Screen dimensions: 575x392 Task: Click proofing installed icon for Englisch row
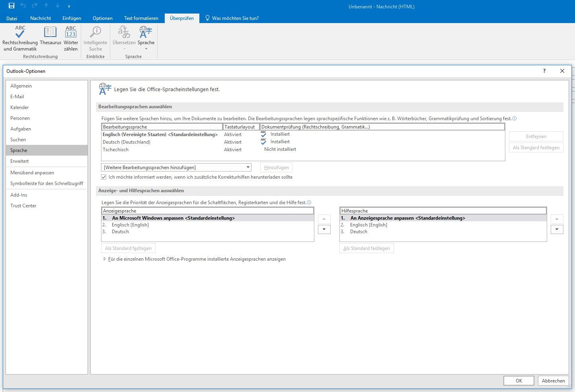(263, 134)
